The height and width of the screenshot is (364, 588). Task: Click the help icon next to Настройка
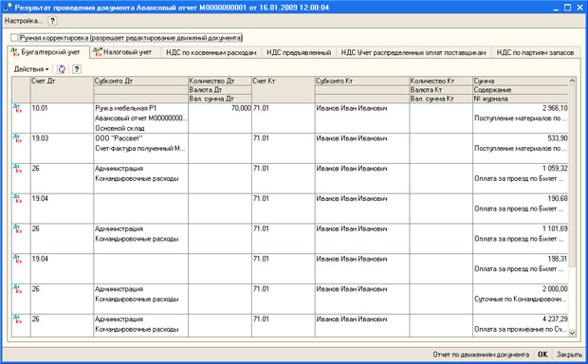[x=52, y=21]
